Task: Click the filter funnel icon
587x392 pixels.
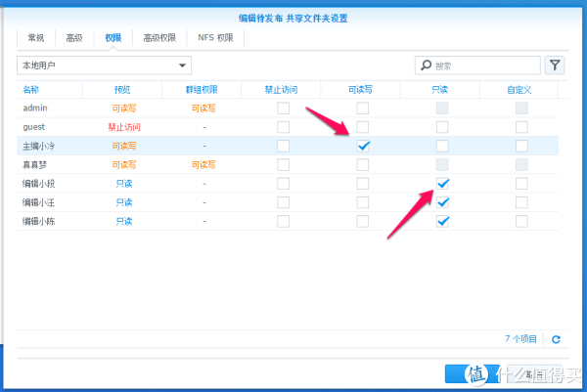Action: click(555, 65)
